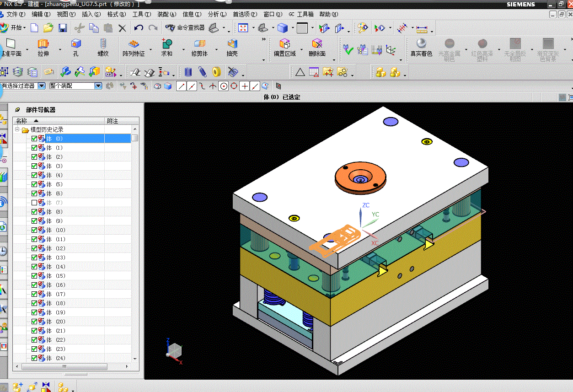This screenshot has width=573, height=392.
Task: Select the 拉伸 extrude tool
Action: coord(43,48)
